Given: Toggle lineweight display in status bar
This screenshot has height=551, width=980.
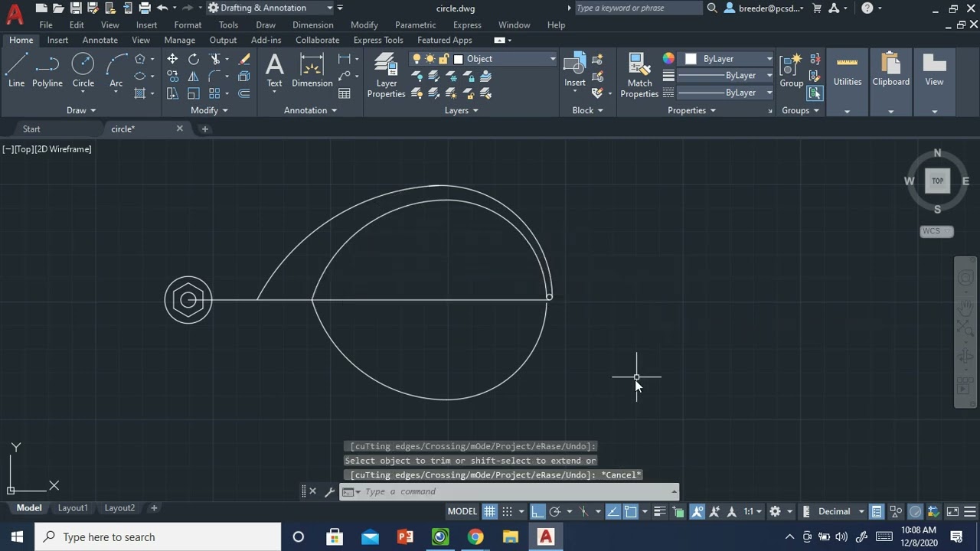Looking at the screenshot, I should (659, 511).
